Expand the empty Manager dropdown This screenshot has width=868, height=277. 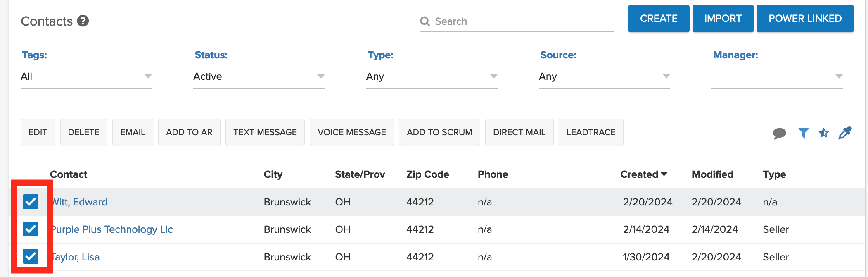[777, 76]
